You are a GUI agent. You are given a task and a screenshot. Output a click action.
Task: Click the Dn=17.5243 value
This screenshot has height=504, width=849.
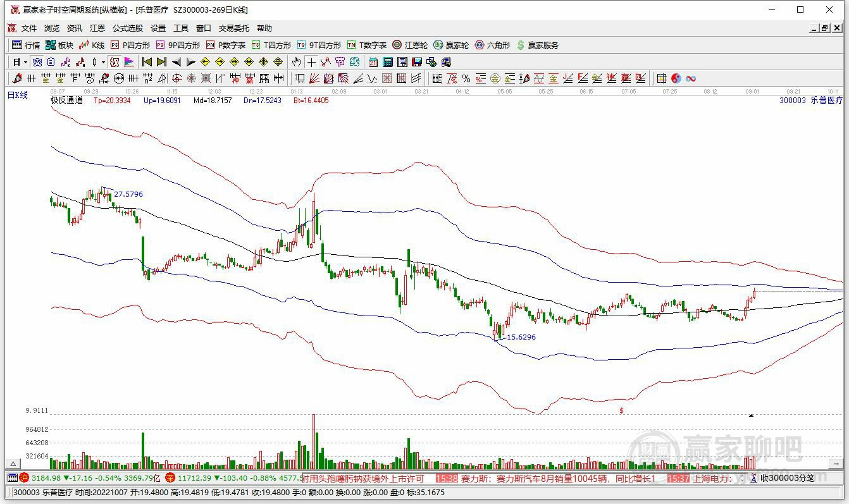pos(263,100)
